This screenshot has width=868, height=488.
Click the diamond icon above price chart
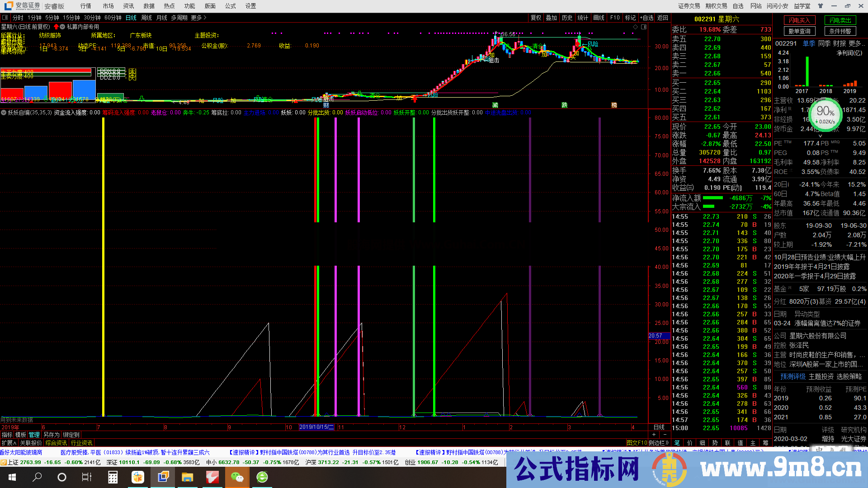click(635, 27)
